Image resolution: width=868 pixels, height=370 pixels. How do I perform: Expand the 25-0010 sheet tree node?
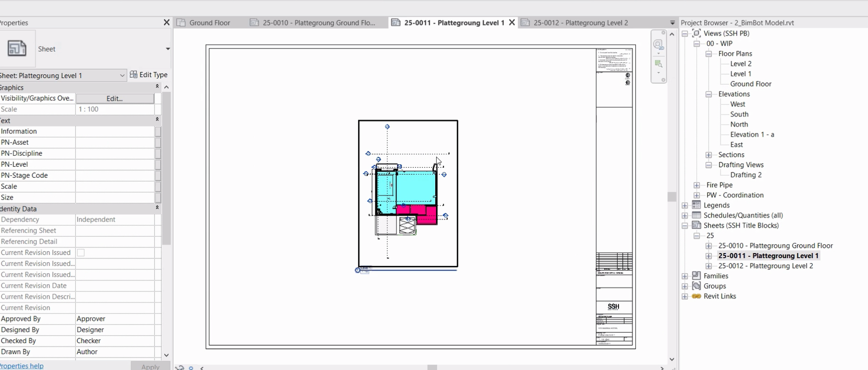709,246
